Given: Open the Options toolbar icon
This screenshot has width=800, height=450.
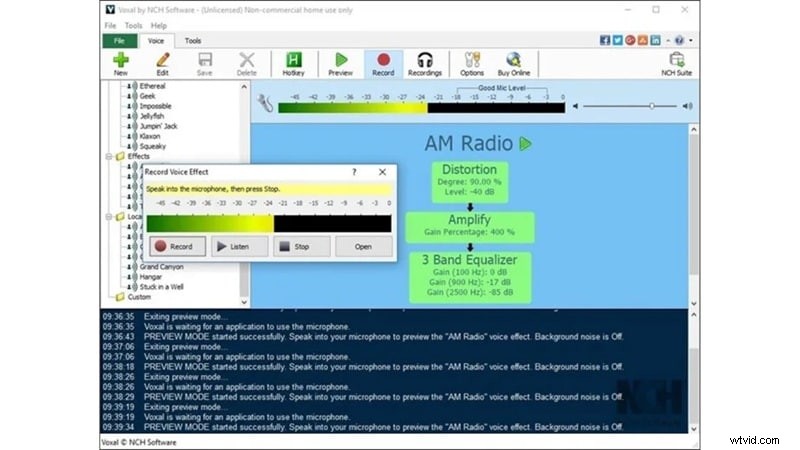Looking at the screenshot, I should pyautogui.click(x=472, y=61).
